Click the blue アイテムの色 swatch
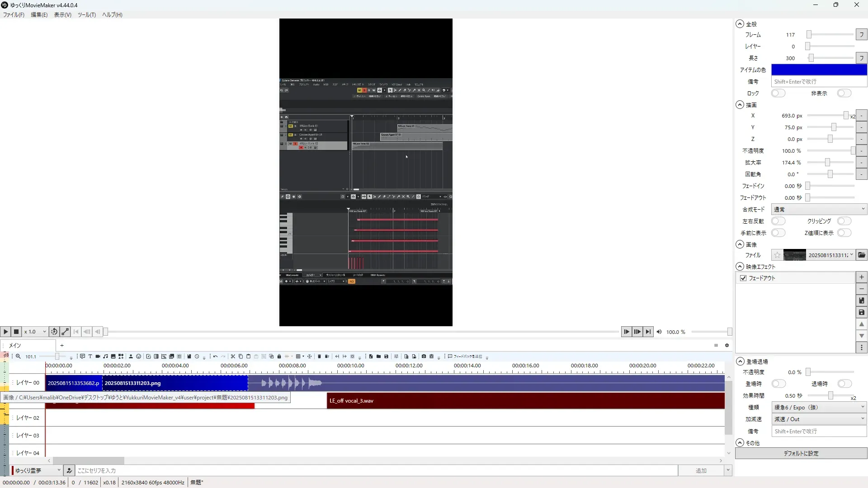 click(x=819, y=70)
